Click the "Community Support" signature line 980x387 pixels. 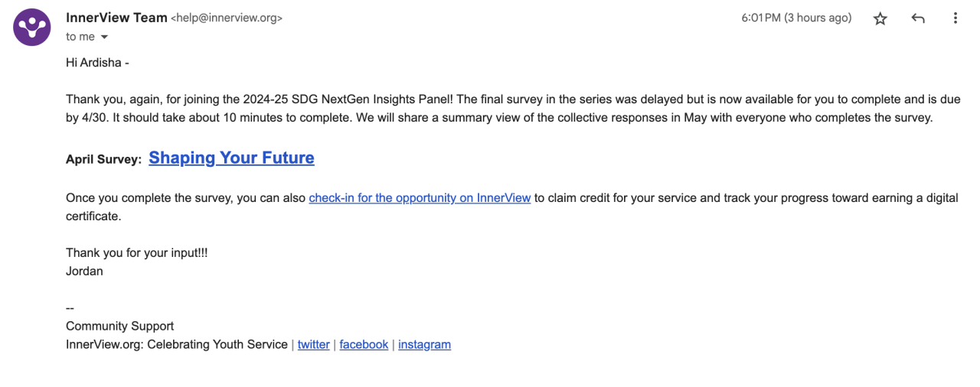[119, 327]
